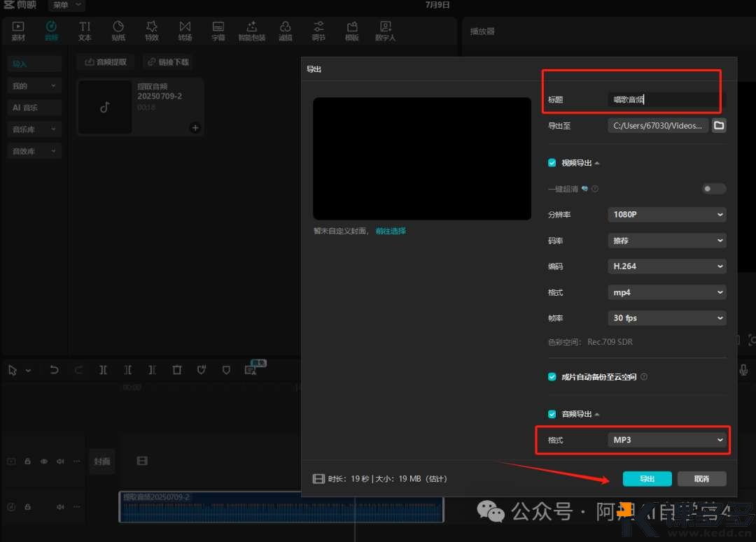Open the 贴纸 stickers tab
Screen dimensions: 756x542
(x=118, y=31)
